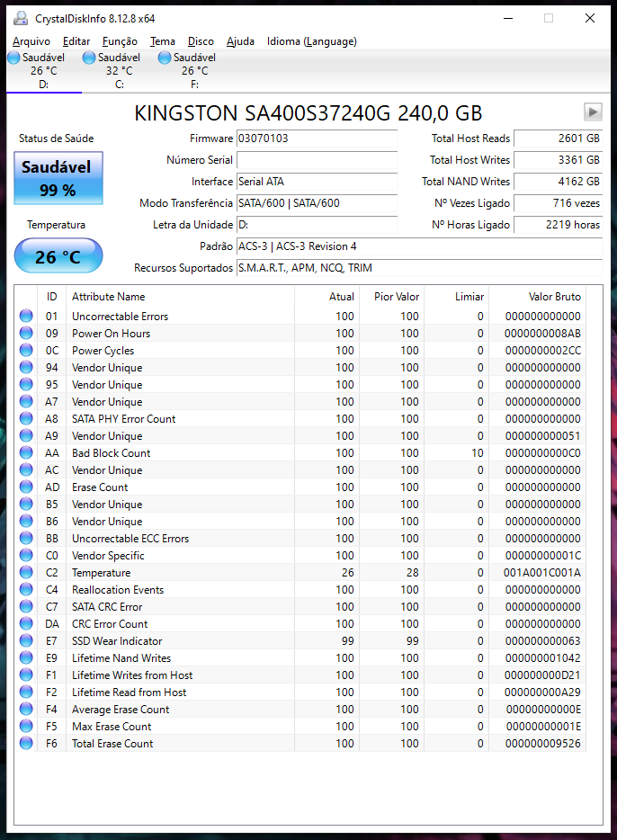Click the empty Número Serial field
617x840 pixels.
(317, 160)
